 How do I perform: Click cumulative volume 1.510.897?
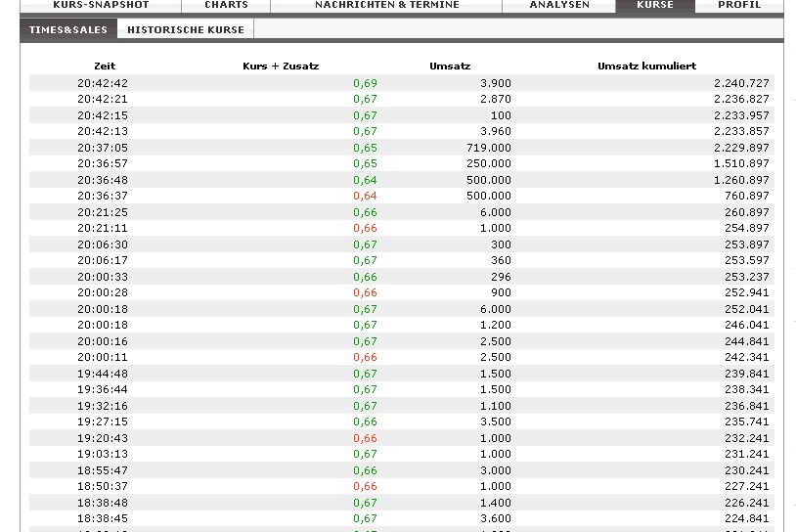click(741, 163)
